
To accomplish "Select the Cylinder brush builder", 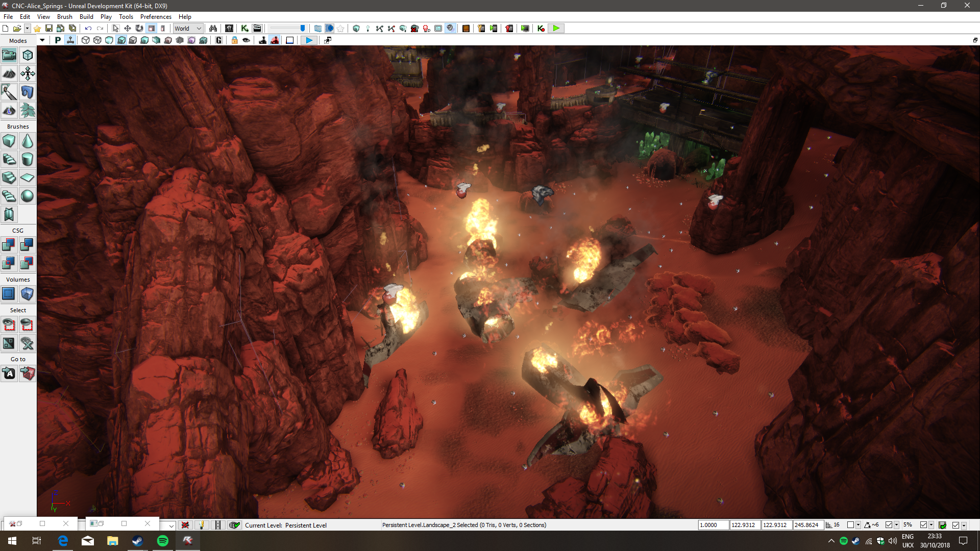I will [28, 159].
